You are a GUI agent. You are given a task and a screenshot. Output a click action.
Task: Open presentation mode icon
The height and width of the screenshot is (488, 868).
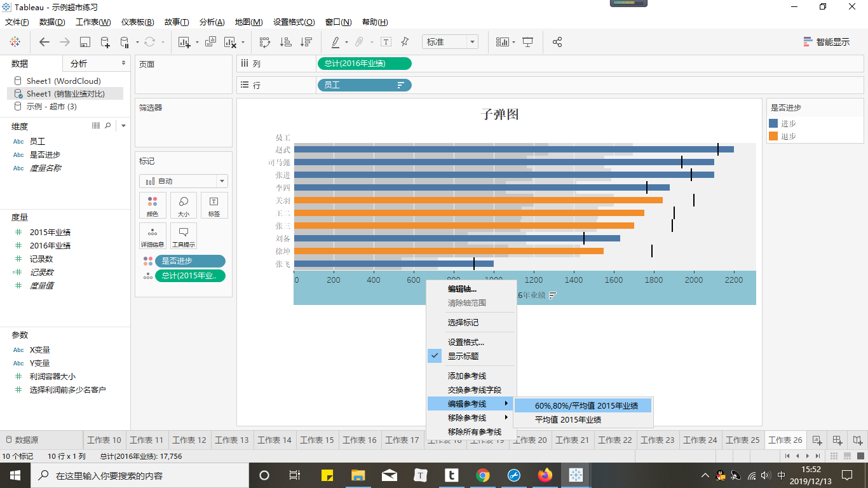coord(527,42)
